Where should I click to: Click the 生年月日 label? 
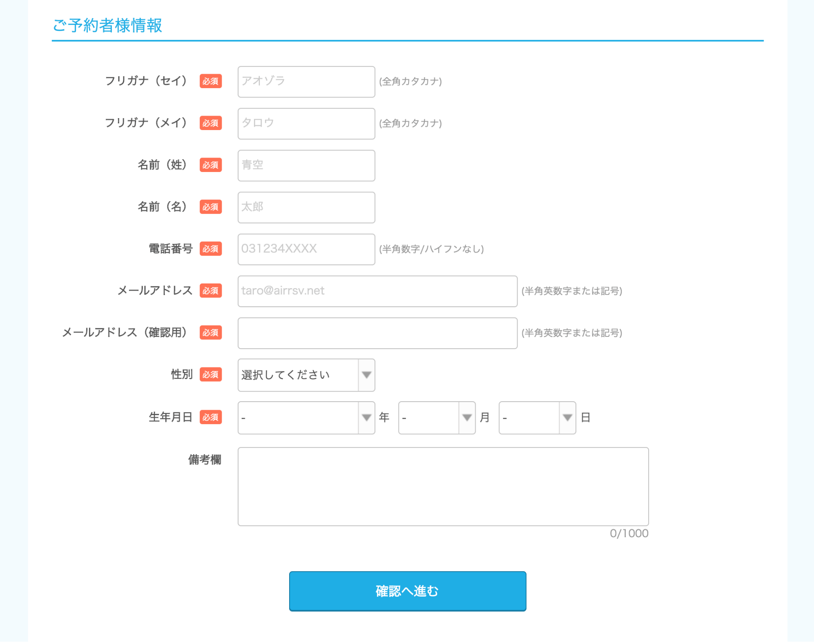coord(170,417)
